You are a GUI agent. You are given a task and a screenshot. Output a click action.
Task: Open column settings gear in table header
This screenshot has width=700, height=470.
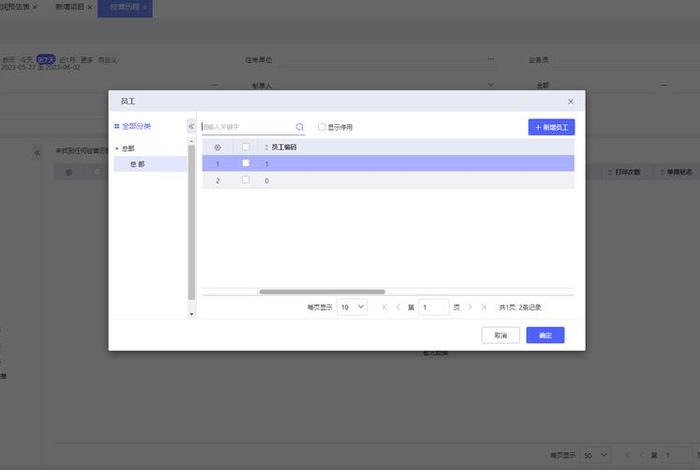pos(217,147)
